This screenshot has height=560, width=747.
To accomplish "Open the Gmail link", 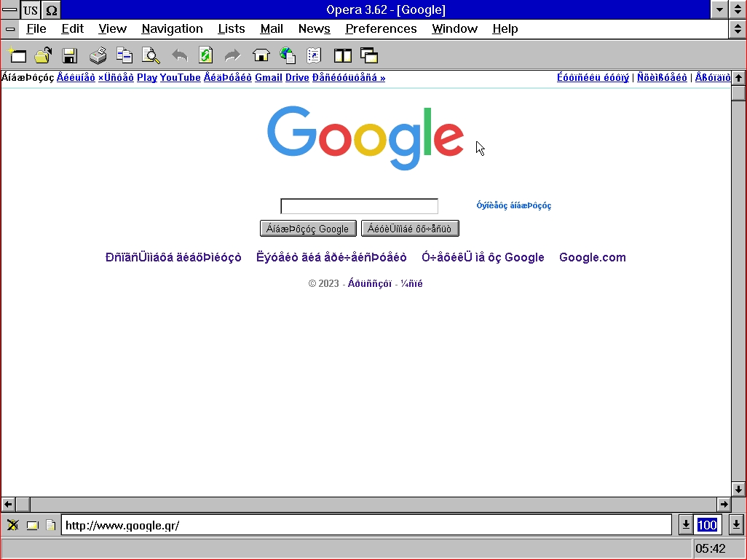I will (x=269, y=78).
